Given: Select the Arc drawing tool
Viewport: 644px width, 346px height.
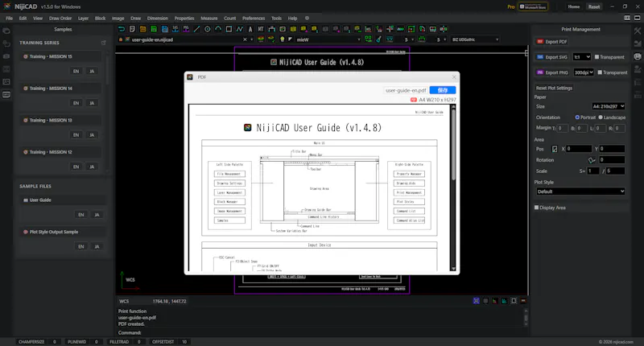Looking at the screenshot, I should [218, 29].
